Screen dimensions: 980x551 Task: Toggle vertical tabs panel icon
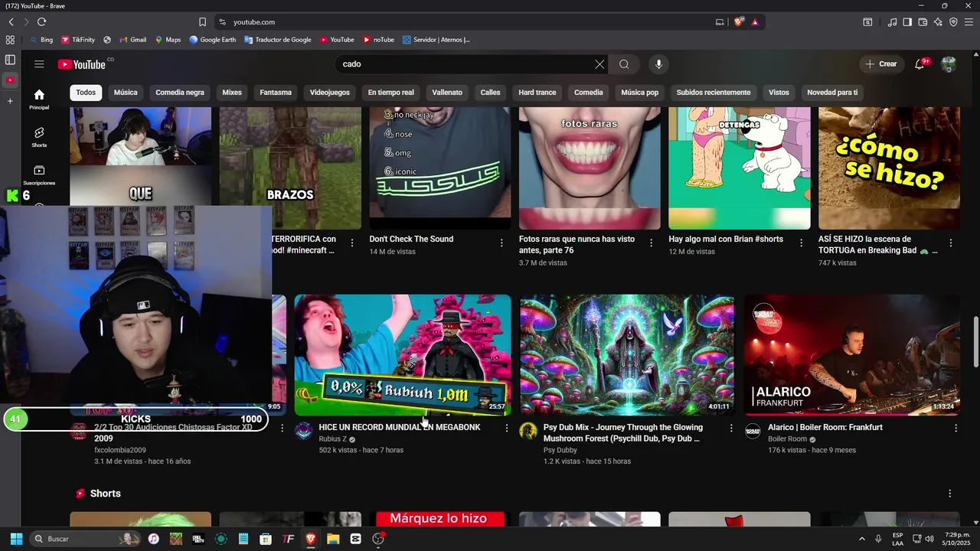pyautogui.click(x=10, y=60)
